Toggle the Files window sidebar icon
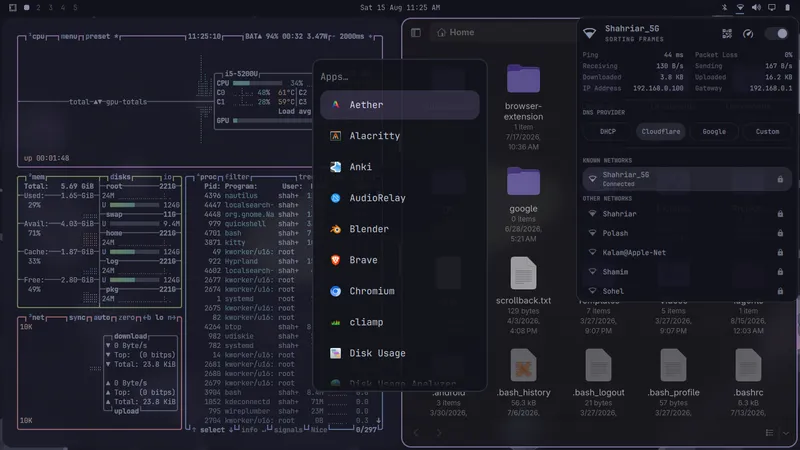 [416, 33]
